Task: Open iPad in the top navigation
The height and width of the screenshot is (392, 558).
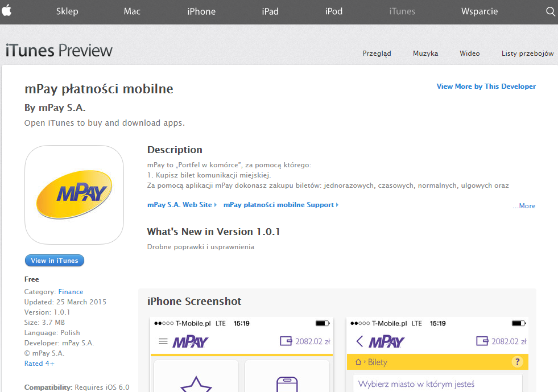Action: tap(270, 11)
